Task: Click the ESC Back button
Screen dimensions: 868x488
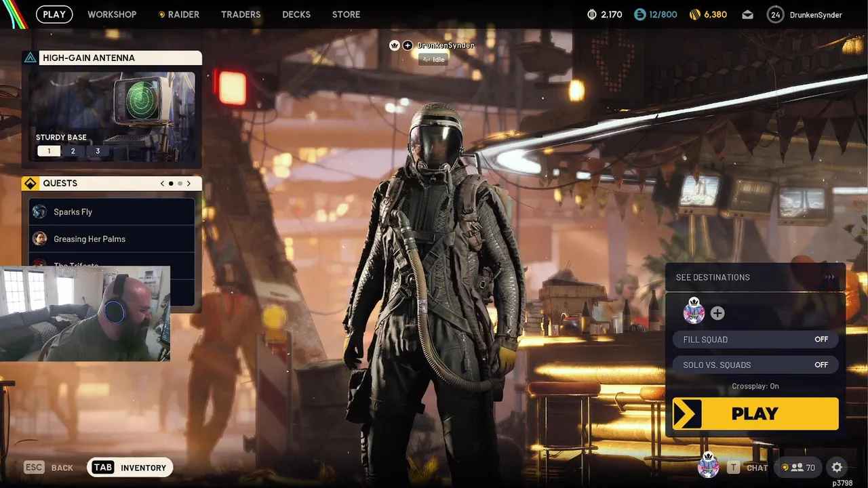Action: pos(49,468)
